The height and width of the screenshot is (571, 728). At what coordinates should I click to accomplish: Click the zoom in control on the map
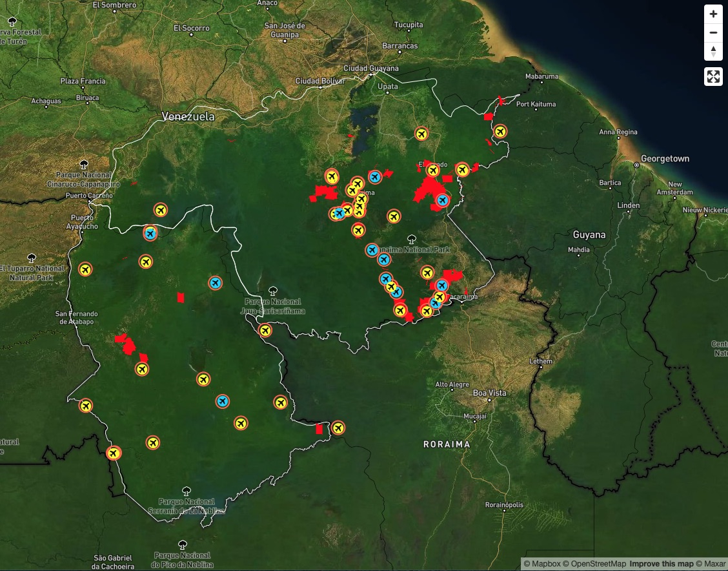click(x=713, y=14)
